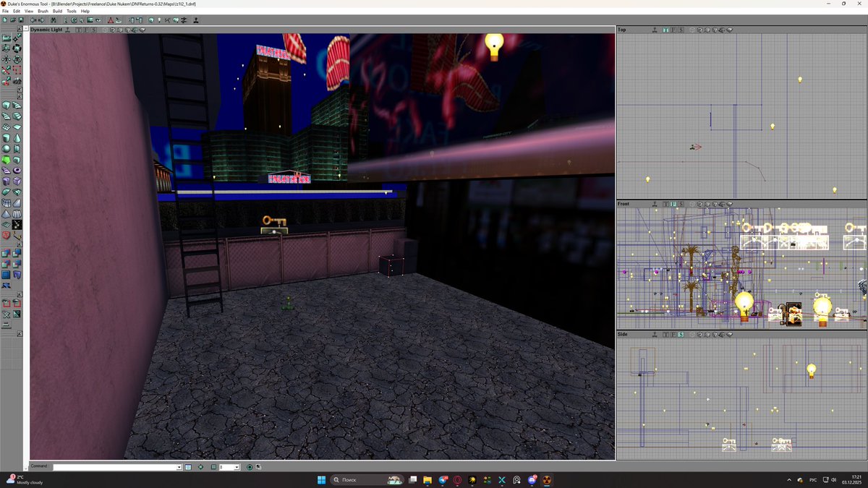Open the Brush menu

(x=43, y=12)
